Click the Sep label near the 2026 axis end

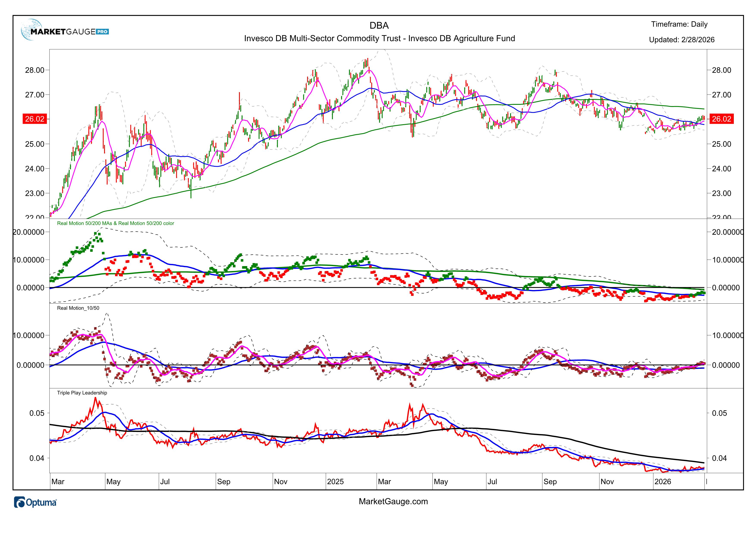click(x=550, y=482)
